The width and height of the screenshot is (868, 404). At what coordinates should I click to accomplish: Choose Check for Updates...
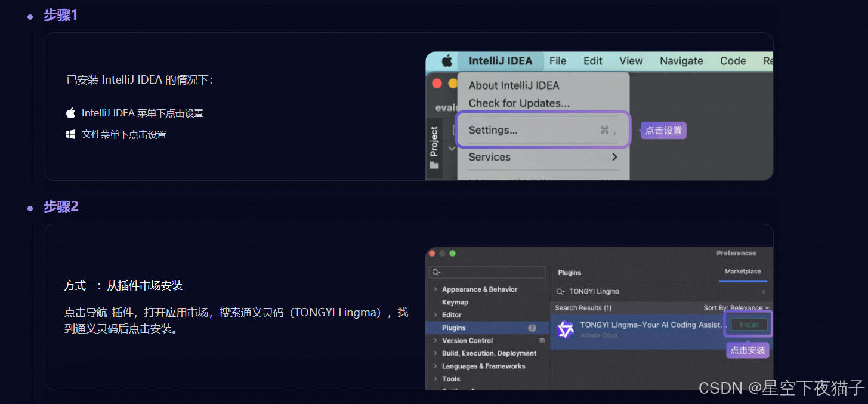(519, 103)
